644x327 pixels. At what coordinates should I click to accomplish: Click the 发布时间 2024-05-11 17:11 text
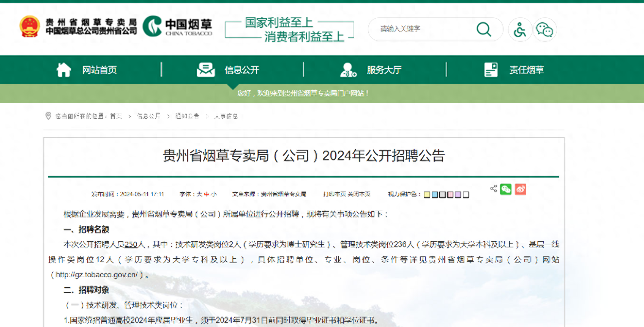point(128,194)
